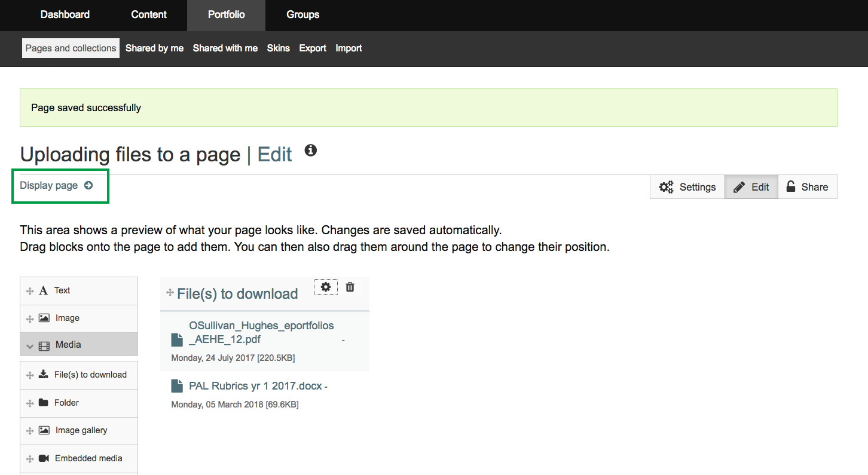Open PAL Rubrics yr 1 2017.docx

[x=256, y=386]
